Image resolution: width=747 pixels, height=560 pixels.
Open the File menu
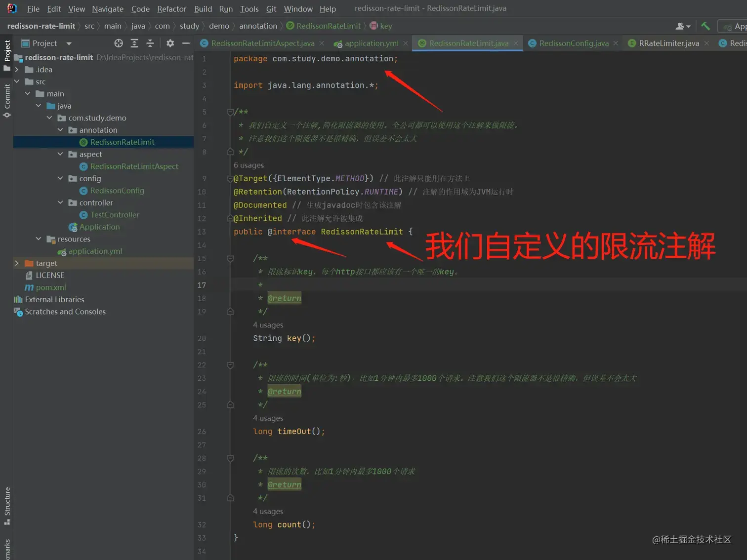33,9
